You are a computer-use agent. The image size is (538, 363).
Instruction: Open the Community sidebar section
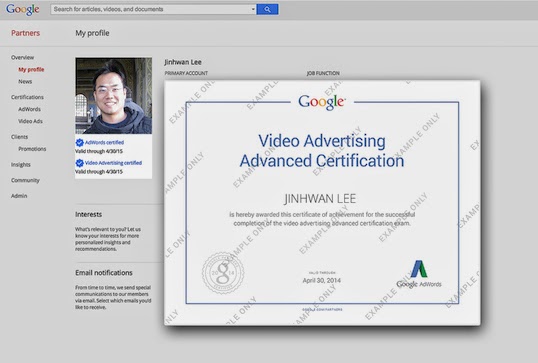tap(25, 180)
